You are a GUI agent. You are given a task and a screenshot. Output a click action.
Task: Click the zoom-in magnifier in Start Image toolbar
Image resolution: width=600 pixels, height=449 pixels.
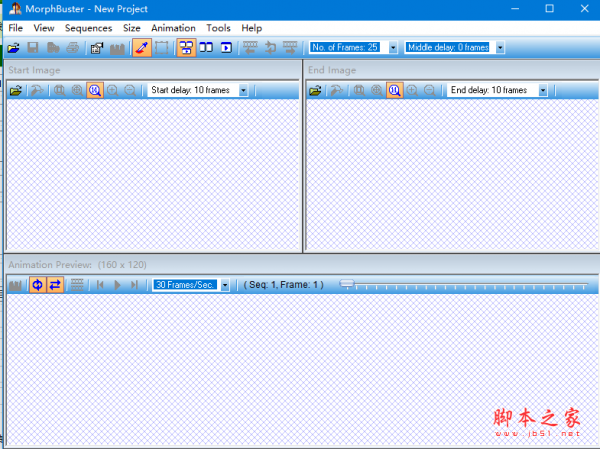(112, 91)
